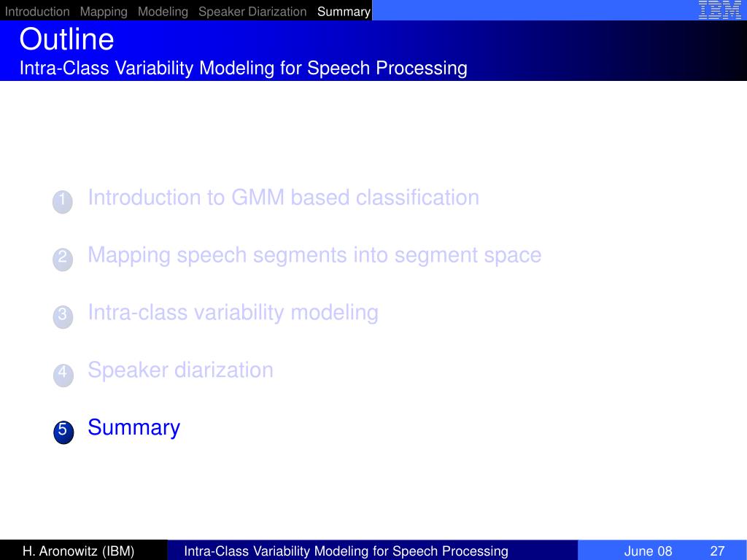747x560 pixels.
Task: Click the number 3 bullet circle
Action: (63, 316)
